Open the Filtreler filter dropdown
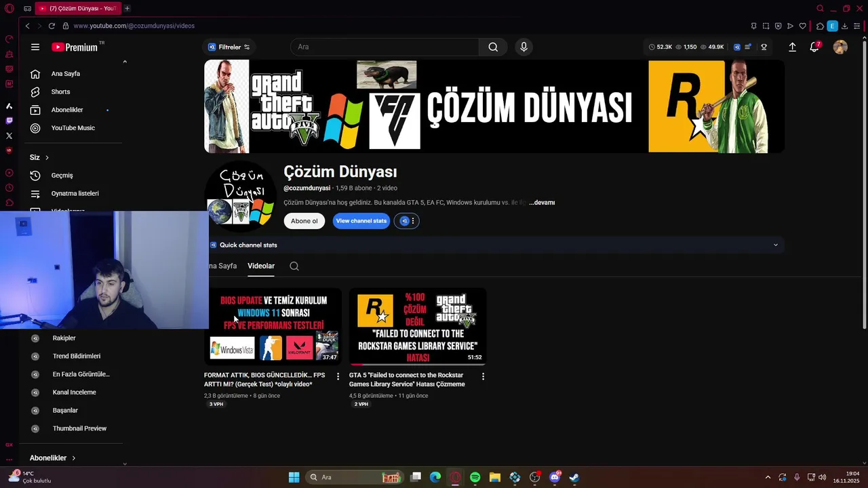 [x=229, y=47]
